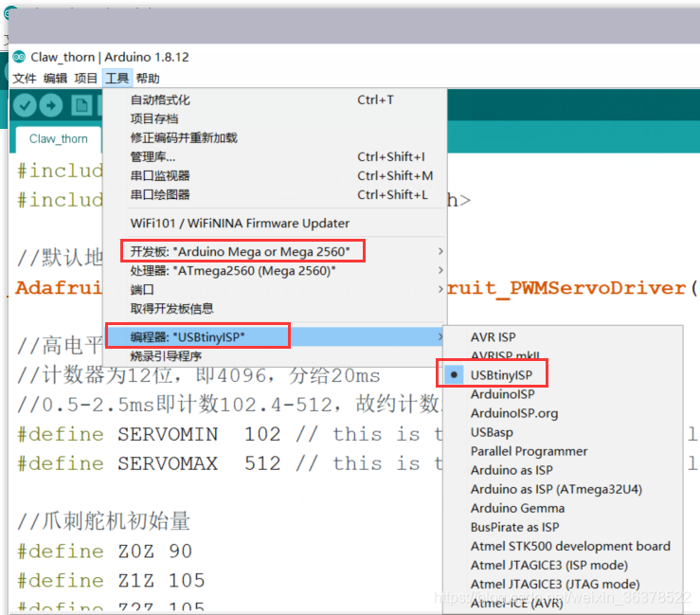
Task: Click the Z1Z 105 define line
Action: tap(111, 581)
